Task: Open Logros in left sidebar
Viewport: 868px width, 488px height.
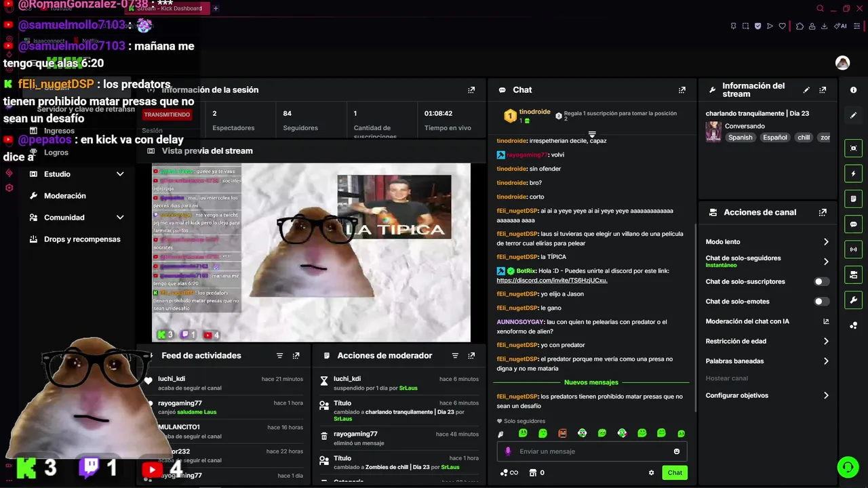Action: 56,152
